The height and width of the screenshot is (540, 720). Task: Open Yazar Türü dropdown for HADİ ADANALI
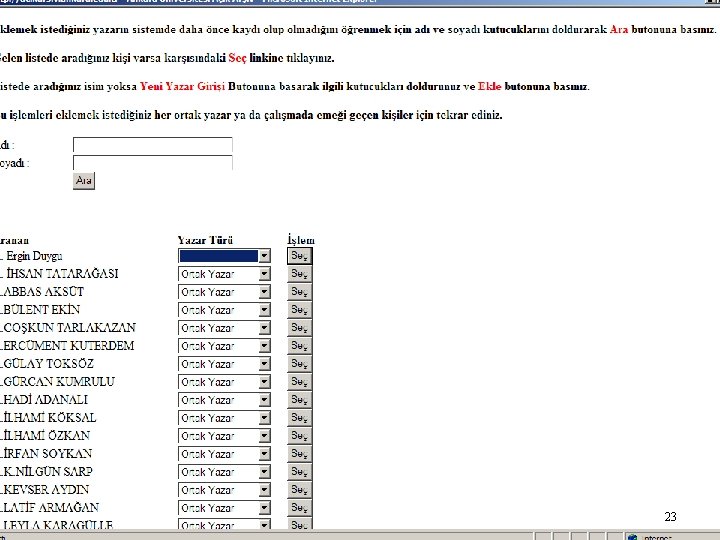point(224,400)
